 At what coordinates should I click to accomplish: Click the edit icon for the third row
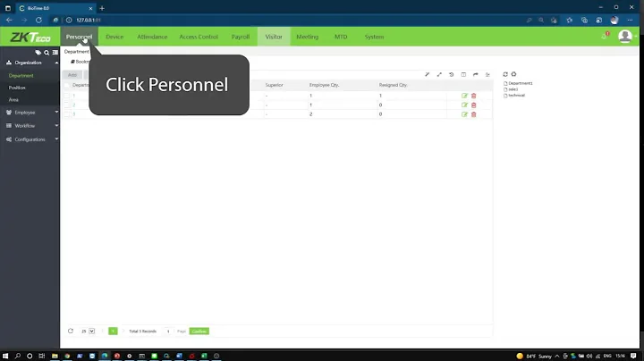click(464, 114)
